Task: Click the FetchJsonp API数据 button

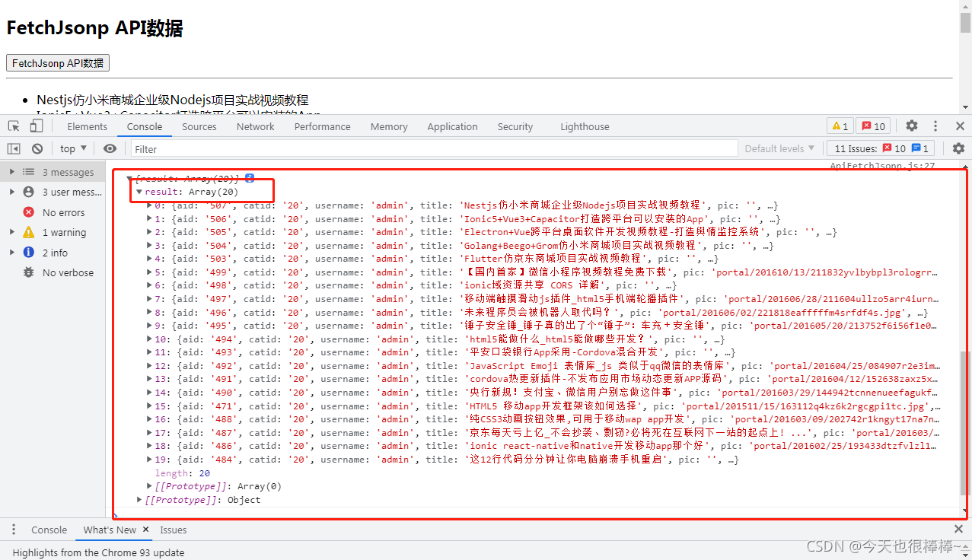Action: click(x=58, y=63)
